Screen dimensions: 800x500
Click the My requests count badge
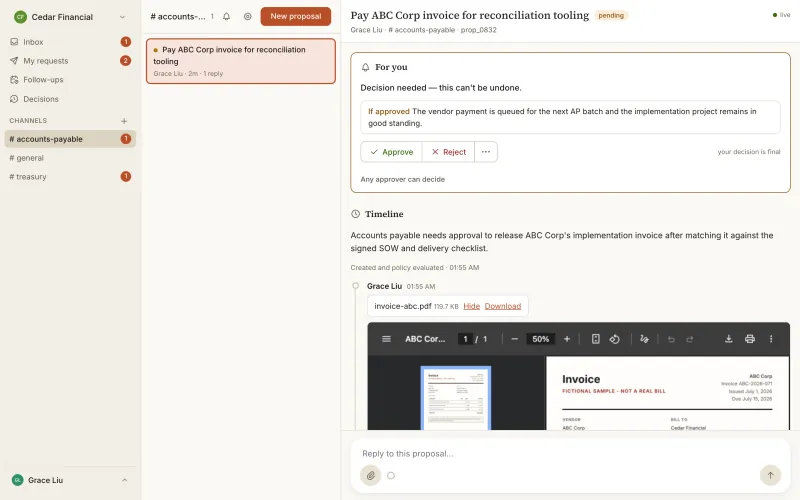pos(126,61)
